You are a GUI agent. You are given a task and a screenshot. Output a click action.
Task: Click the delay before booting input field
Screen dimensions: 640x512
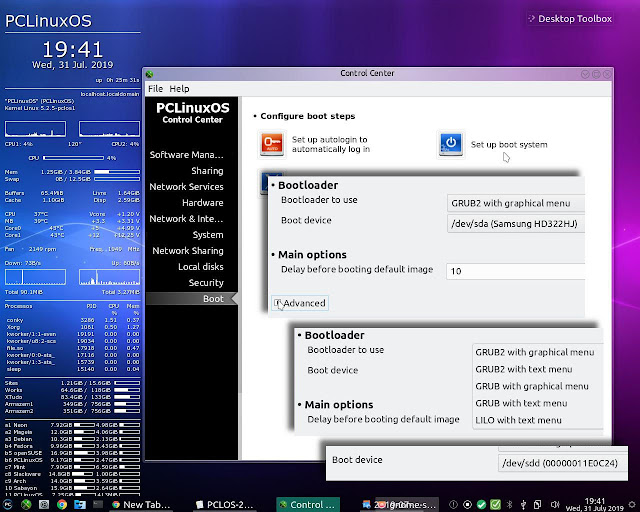click(x=516, y=271)
